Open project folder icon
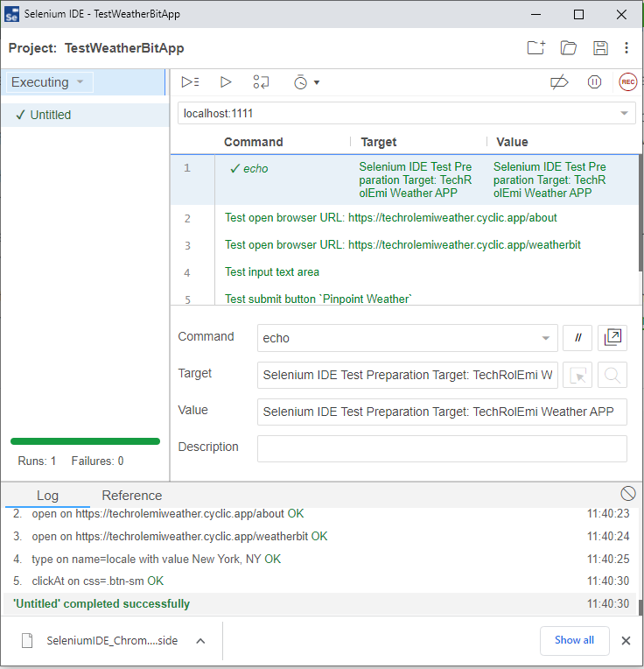 [568, 48]
